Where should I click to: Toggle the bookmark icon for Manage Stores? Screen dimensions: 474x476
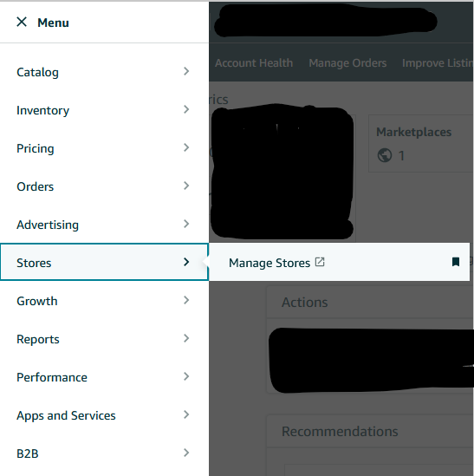(456, 262)
